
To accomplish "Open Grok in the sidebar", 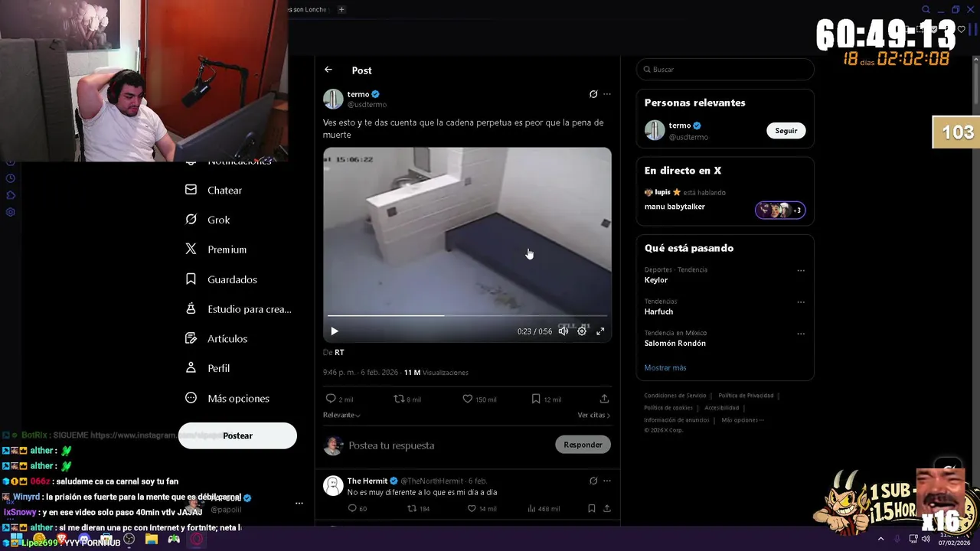I will pyautogui.click(x=208, y=220).
